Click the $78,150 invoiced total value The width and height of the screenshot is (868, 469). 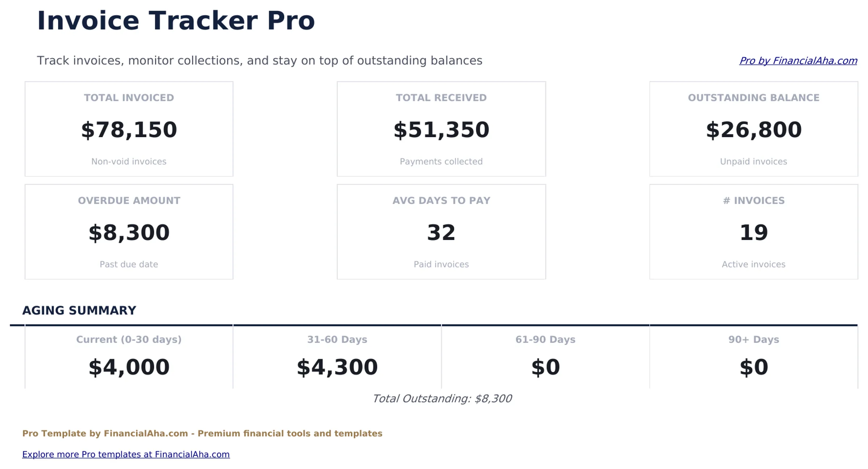pyautogui.click(x=129, y=129)
